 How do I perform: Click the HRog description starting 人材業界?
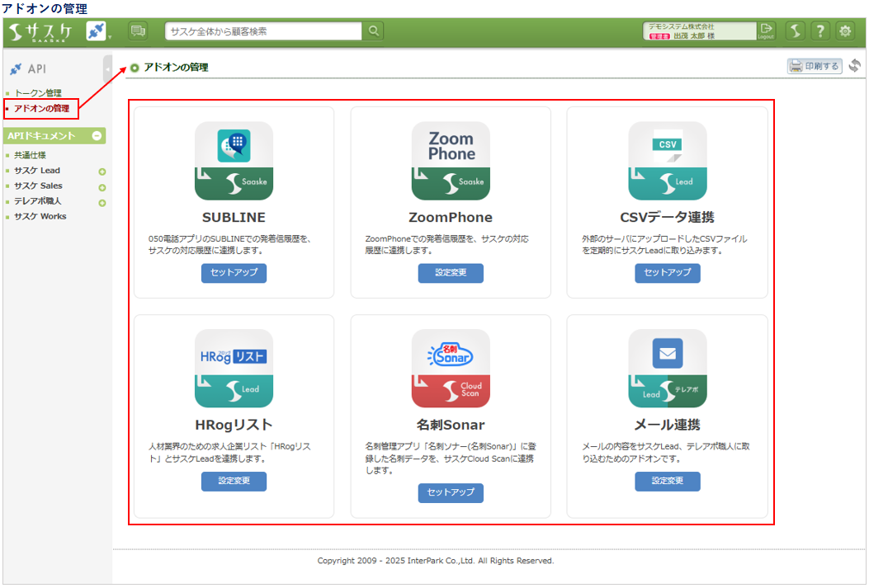point(230,453)
